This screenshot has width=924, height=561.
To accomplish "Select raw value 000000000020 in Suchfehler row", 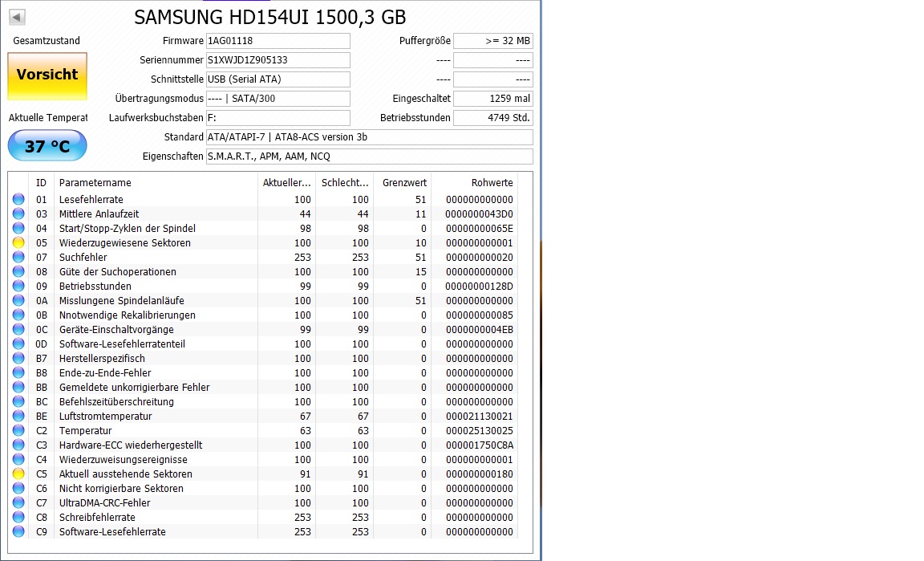I will (479, 257).
